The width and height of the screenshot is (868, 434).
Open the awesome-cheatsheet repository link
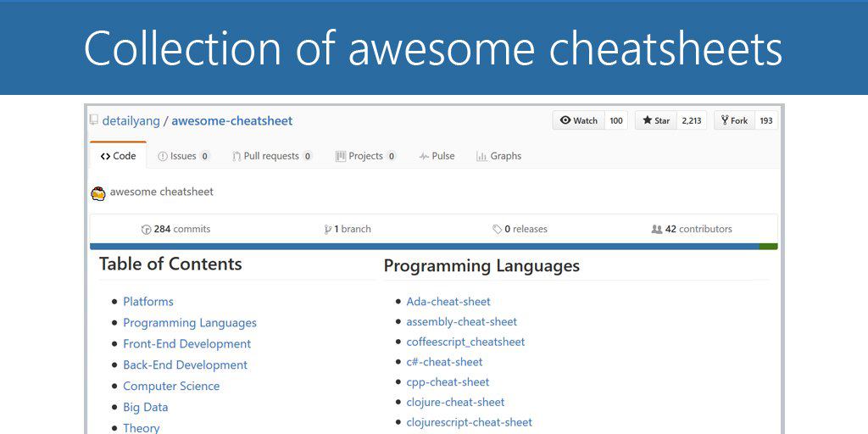(232, 120)
